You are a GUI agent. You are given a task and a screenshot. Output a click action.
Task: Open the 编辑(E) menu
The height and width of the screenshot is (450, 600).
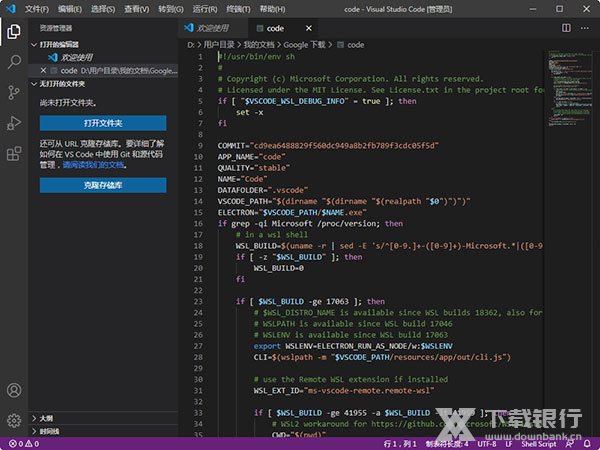click(x=70, y=9)
